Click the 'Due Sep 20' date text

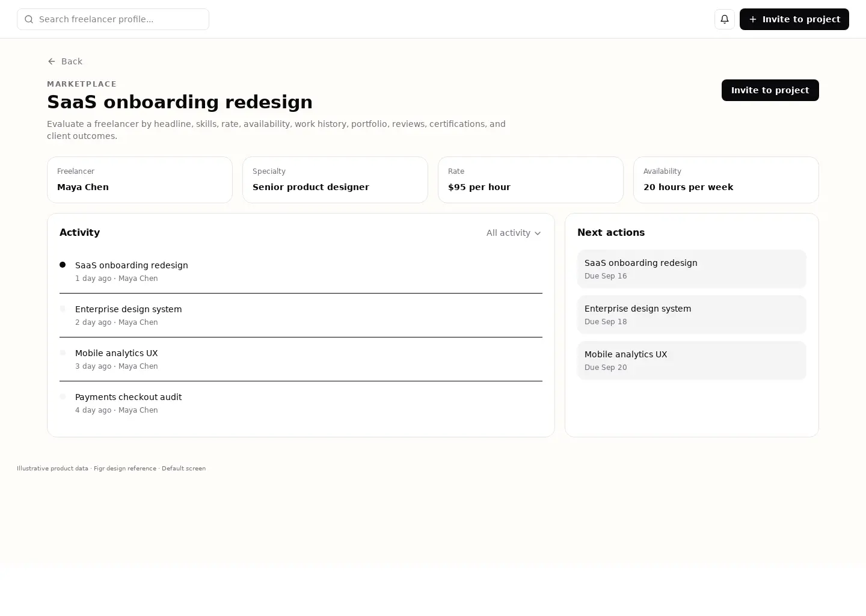606,368
